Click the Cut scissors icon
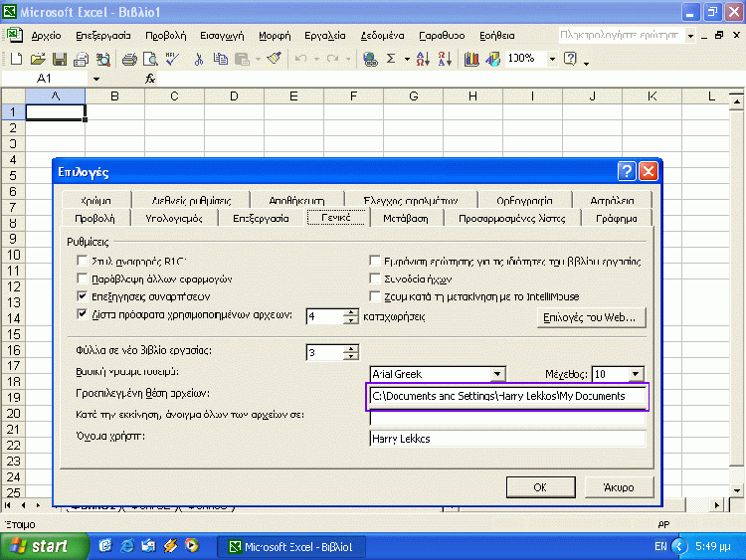This screenshot has height=560, width=746. click(x=198, y=59)
